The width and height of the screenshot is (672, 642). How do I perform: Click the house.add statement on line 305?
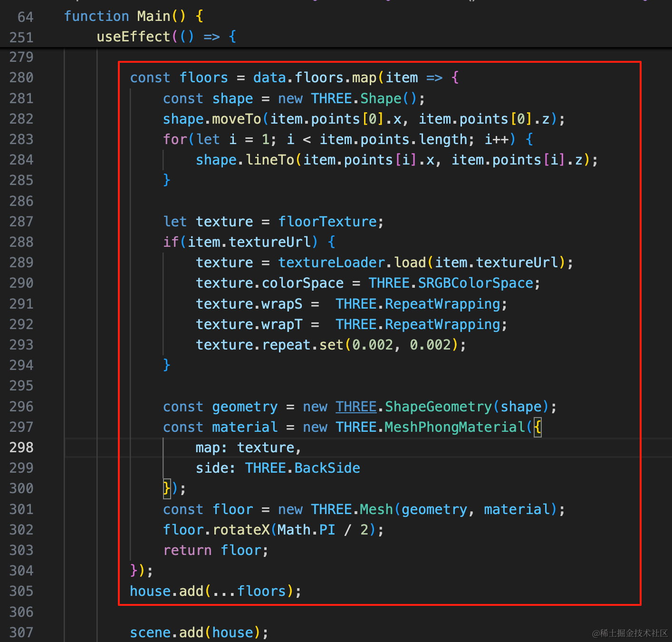[216, 591]
